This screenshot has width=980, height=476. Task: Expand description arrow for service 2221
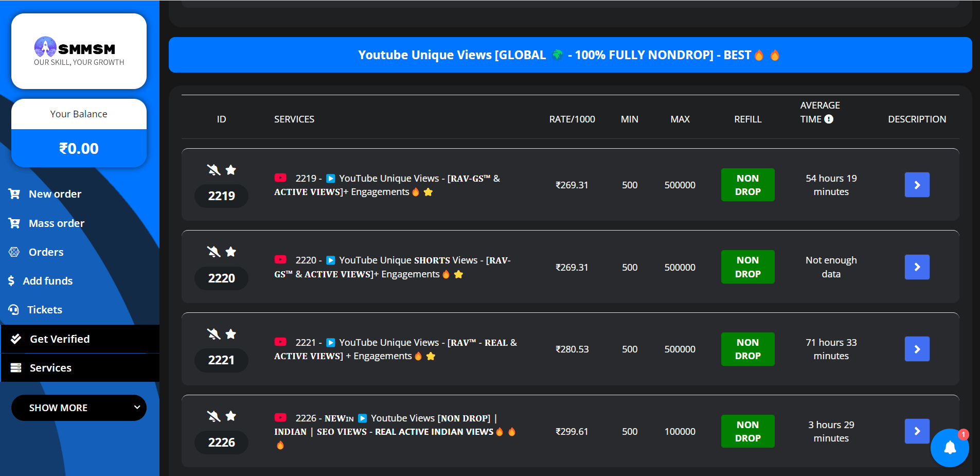917,349
